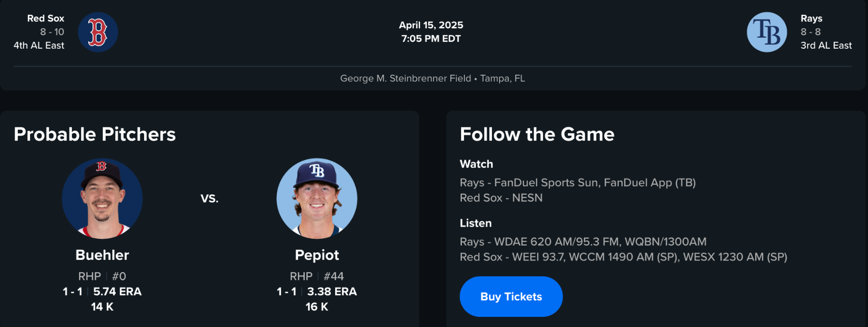This screenshot has width=868, height=327.
Task: Click the Probable Pitchers heading
Action: click(x=95, y=134)
